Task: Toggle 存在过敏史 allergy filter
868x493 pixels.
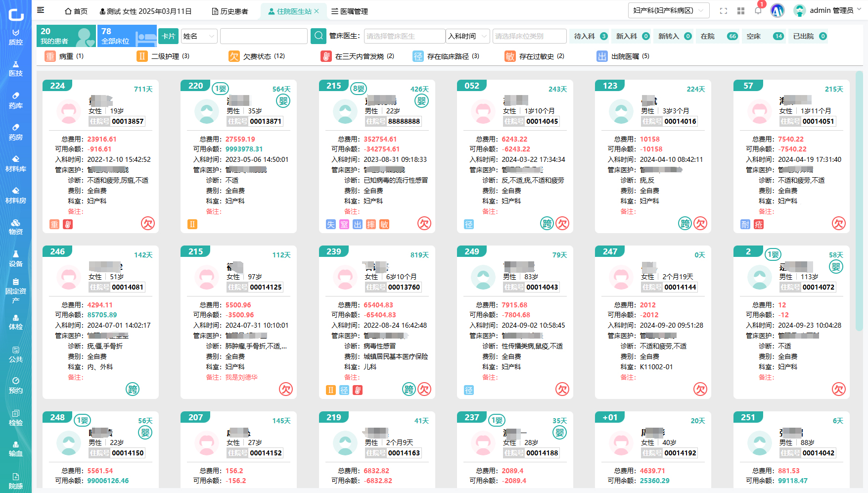Action: tap(534, 56)
